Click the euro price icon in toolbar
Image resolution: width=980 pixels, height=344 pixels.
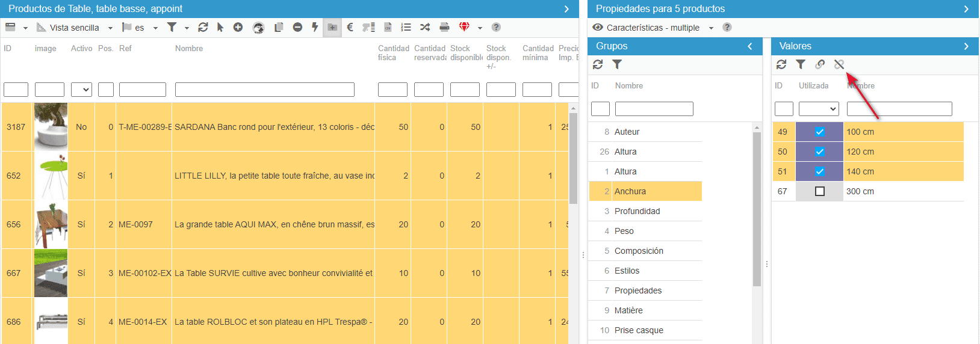(350, 27)
